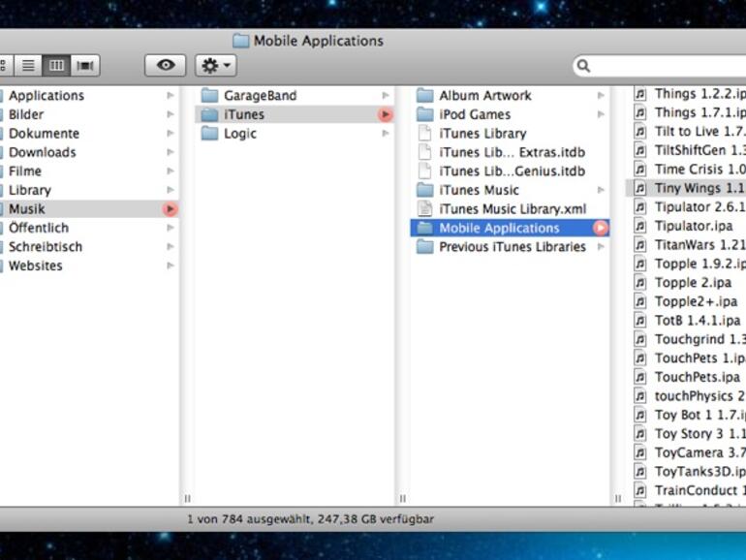Image resolution: width=746 pixels, height=560 pixels.
Task: Select the Tiny Wings 1.1 file
Action: pyautogui.click(x=686, y=188)
